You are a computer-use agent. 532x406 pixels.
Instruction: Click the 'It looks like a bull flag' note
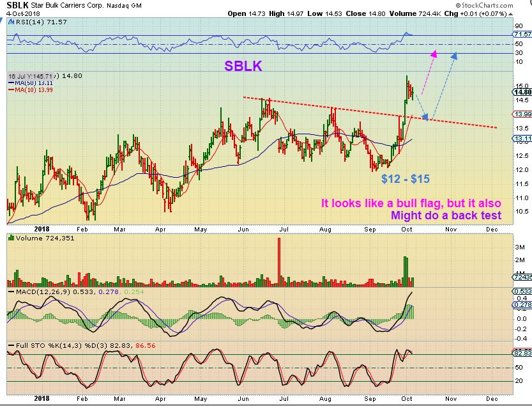(x=411, y=203)
